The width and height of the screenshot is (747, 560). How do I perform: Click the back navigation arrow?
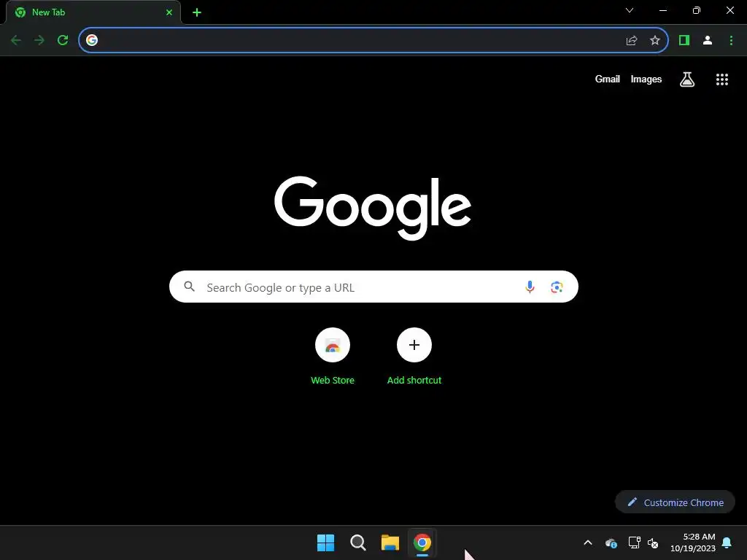point(16,40)
